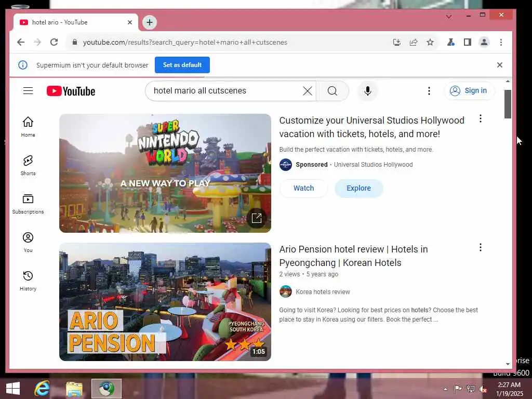Viewport: 532px width, 399px height.
Task: Click the install app icon in address bar
Action: point(396,42)
